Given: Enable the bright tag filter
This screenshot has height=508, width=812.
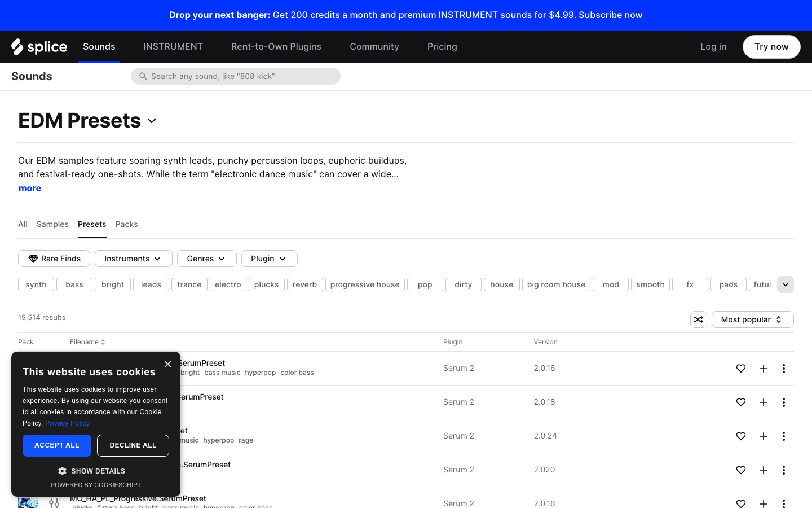Looking at the screenshot, I should point(113,284).
